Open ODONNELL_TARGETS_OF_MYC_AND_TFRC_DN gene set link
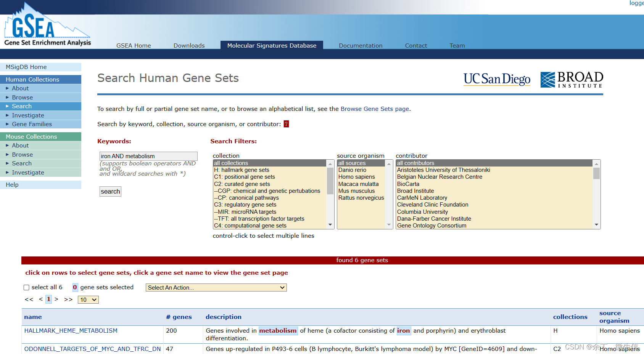Screen dimensions: 644x354 (92, 349)
